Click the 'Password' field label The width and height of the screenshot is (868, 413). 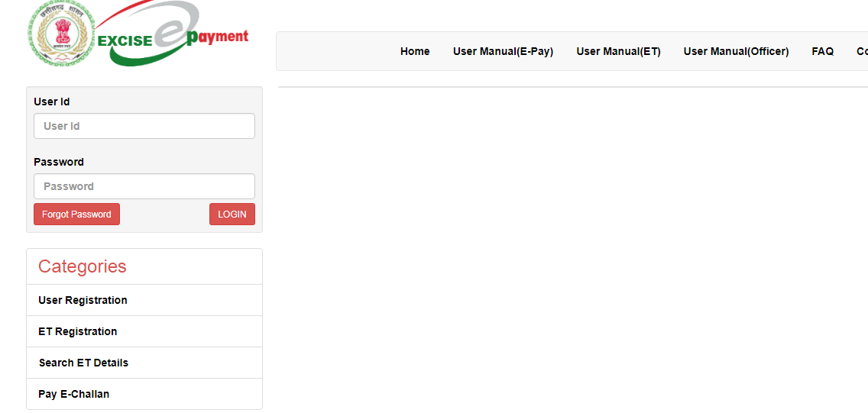(59, 162)
